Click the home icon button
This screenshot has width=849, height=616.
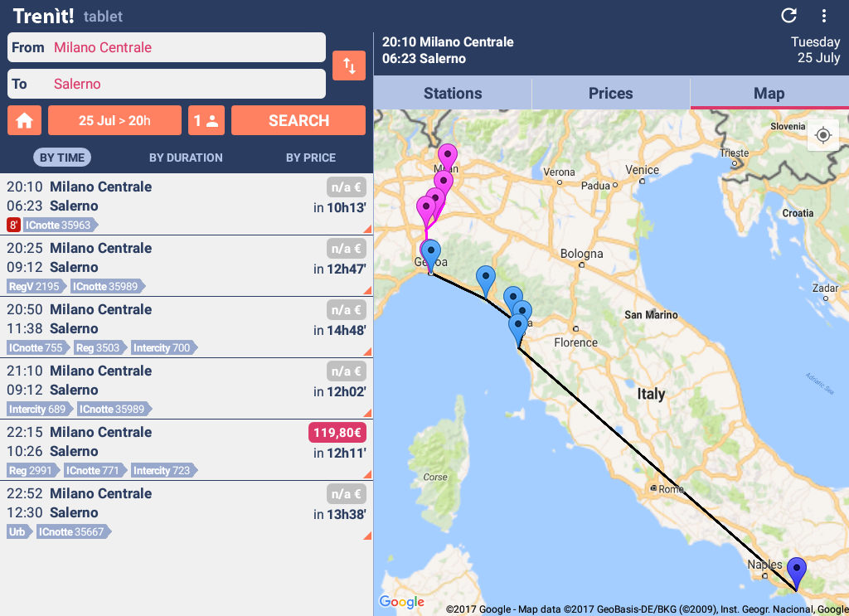pos(24,120)
